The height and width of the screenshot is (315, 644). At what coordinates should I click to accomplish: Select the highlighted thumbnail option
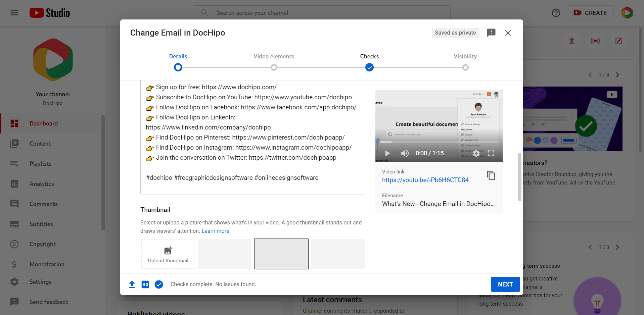[281, 254]
